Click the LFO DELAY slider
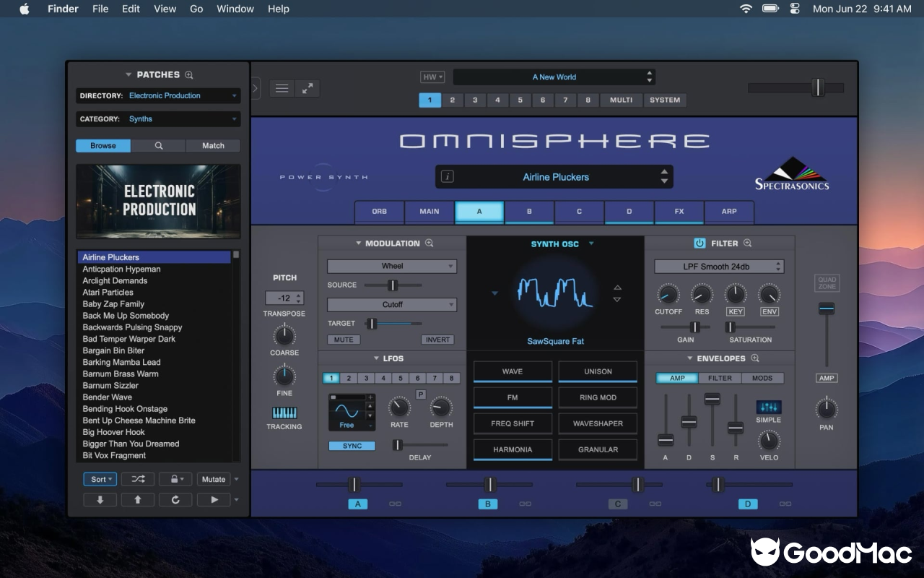Viewport: 924px width, 578px height. coord(420,445)
